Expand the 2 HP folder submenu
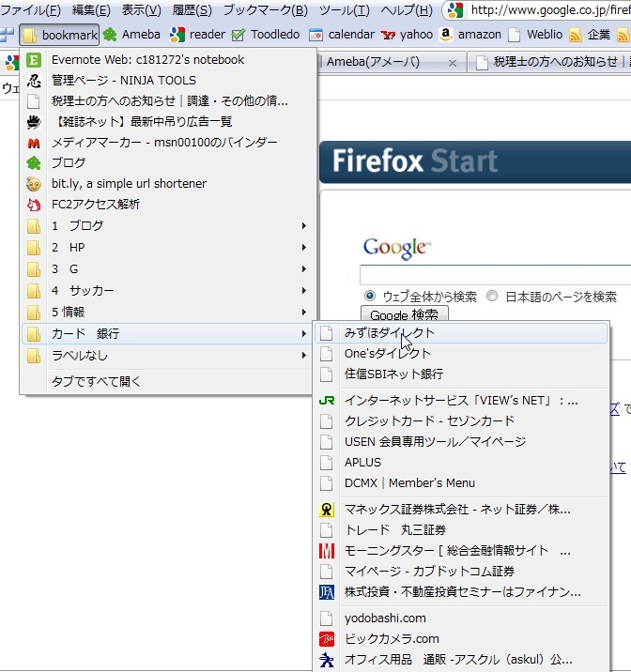 (304, 247)
